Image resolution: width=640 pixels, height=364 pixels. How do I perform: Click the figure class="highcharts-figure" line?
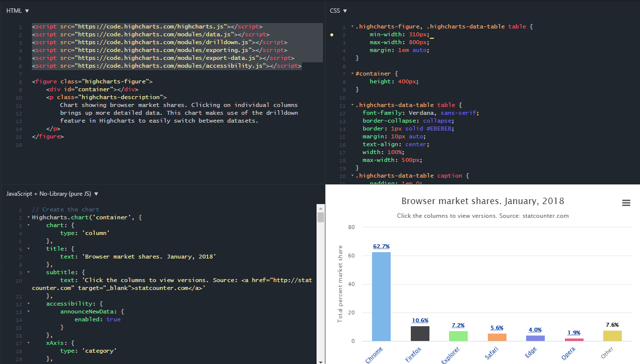(x=92, y=81)
